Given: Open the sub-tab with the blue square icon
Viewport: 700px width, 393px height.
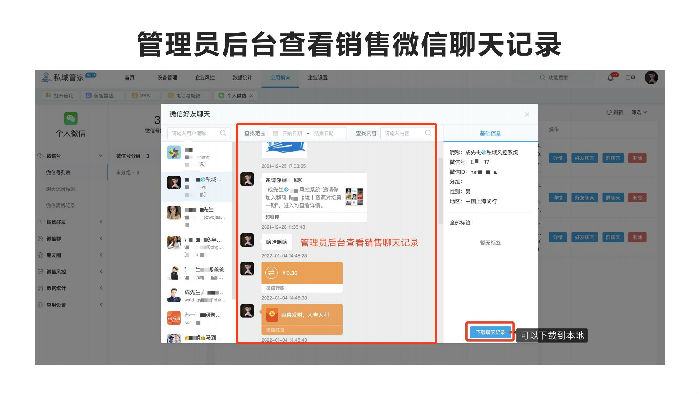Looking at the screenshot, I should point(100,96).
